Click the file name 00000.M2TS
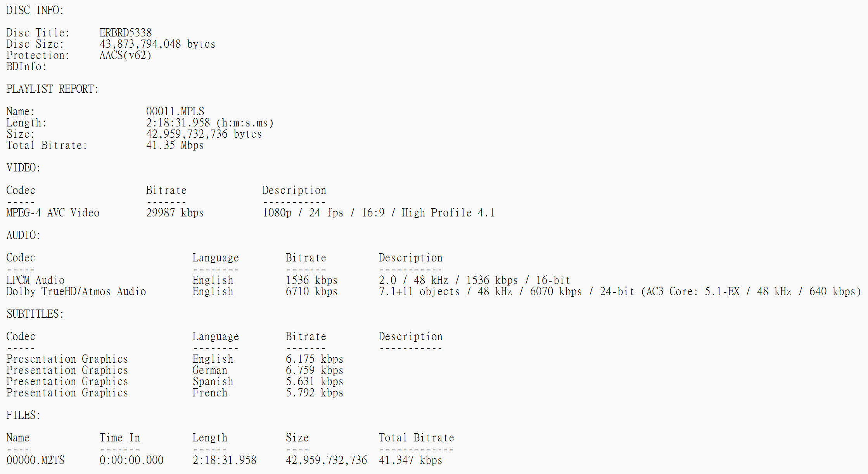Image resolution: width=868 pixels, height=474 pixels. (x=36, y=460)
